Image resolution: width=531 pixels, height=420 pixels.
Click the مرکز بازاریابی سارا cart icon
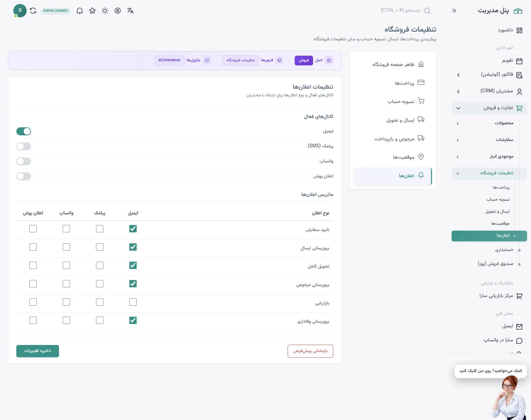click(x=519, y=296)
